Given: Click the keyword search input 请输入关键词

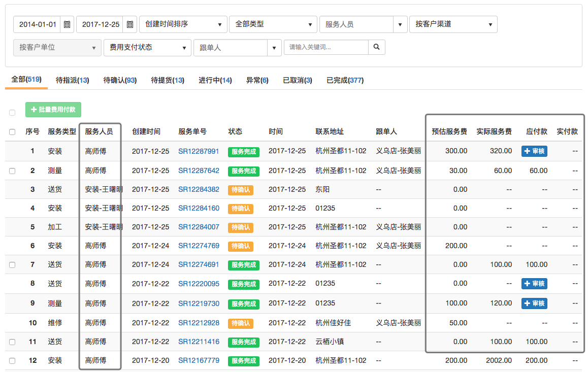Looking at the screenshot, I should (x=326, y=47).
